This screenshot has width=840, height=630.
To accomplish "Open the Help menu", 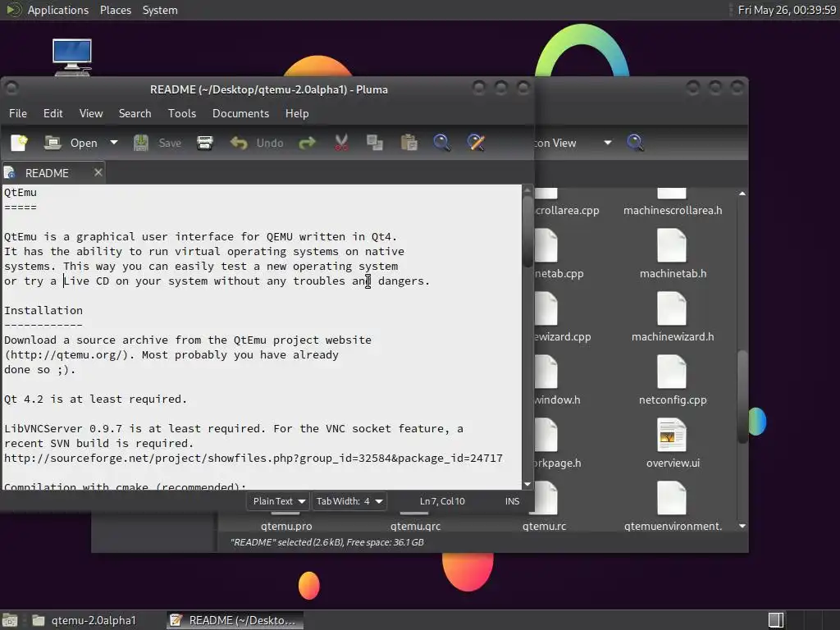I will click(297, 113).
